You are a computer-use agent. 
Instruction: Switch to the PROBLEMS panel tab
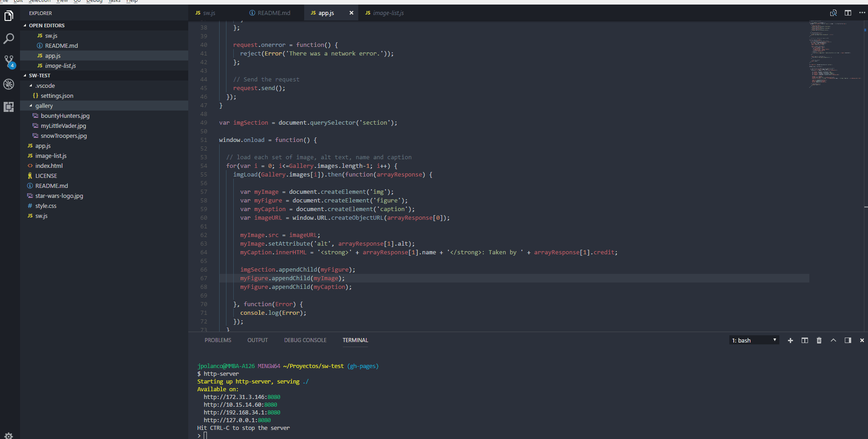pos(218,340)
